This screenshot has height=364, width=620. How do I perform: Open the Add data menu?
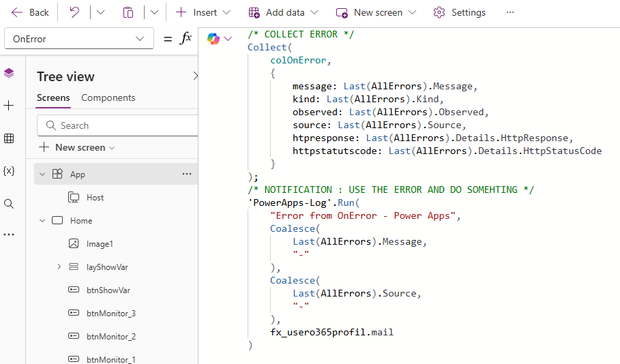(x=283, y=13)
